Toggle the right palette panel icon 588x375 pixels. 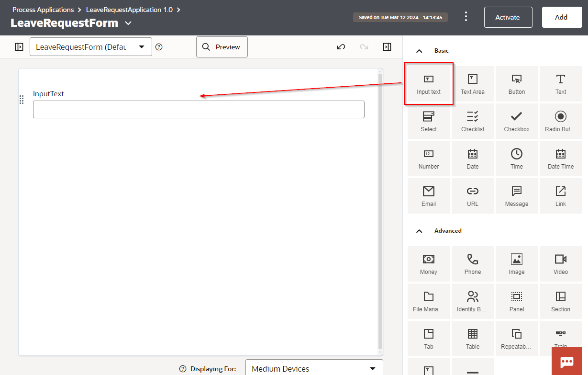pos(387,47)
